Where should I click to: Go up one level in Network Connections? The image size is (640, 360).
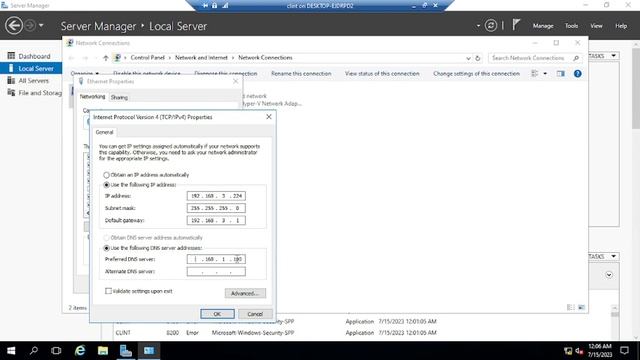tap(106, 58)
